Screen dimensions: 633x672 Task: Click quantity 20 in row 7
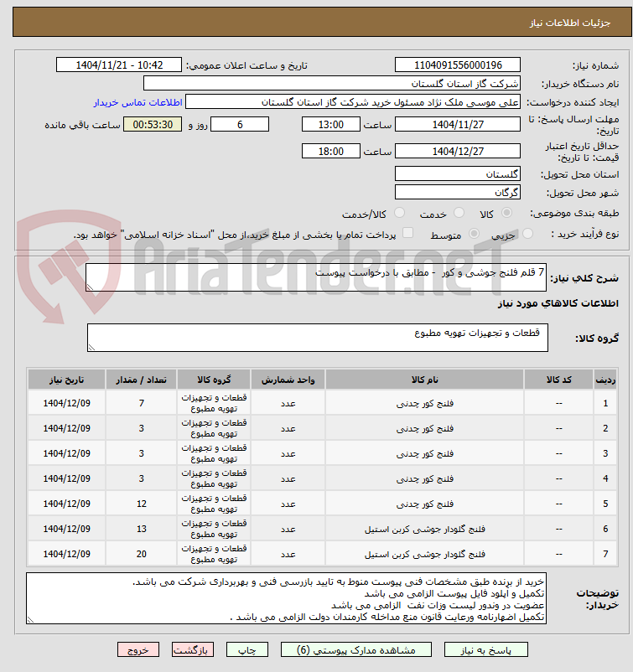pyautogui.click(x=142, y=554)
